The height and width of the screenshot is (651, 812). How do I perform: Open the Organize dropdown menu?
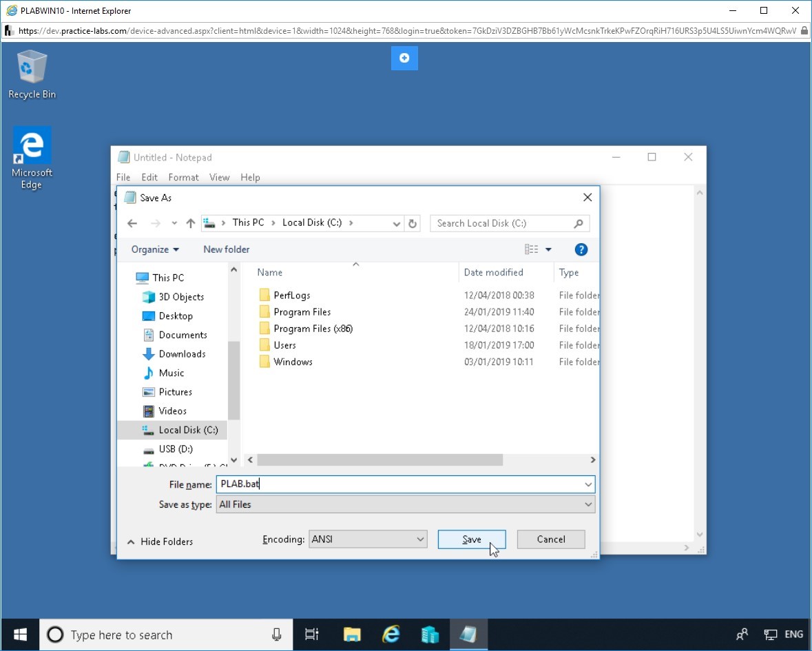click(155, 249)
